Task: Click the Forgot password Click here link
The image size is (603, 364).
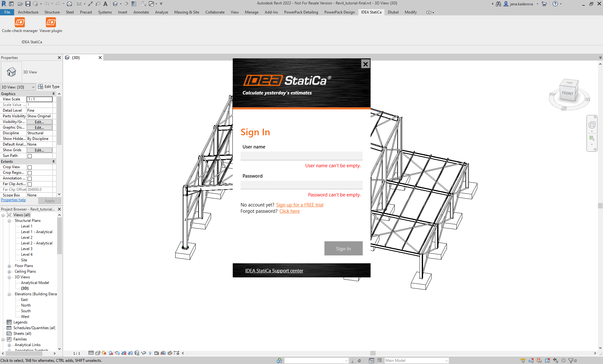Action: pyautogui.click(x=289, y=211)
